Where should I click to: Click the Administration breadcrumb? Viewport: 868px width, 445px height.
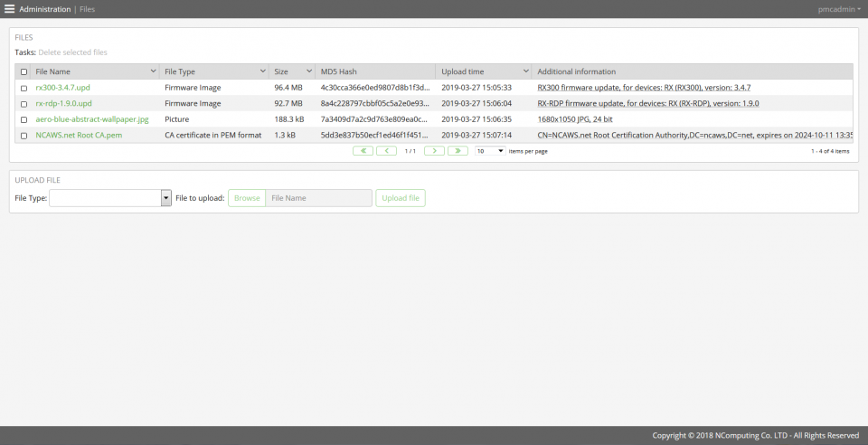44,9
